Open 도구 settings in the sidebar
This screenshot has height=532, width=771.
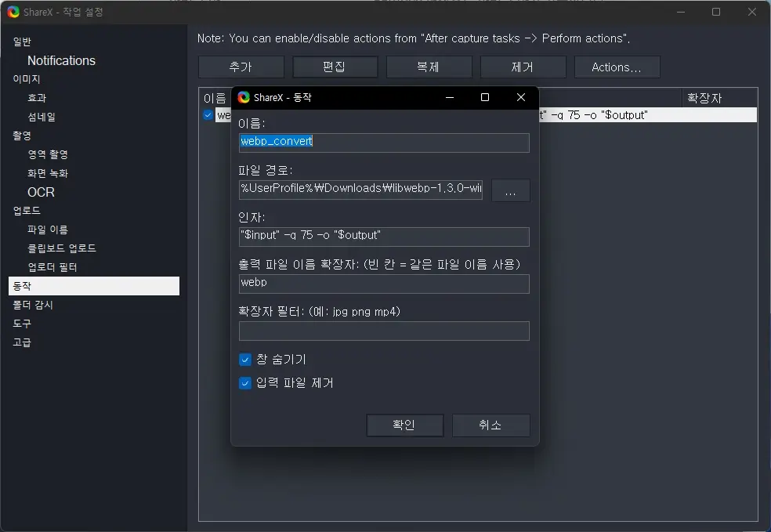pos(22,324)
